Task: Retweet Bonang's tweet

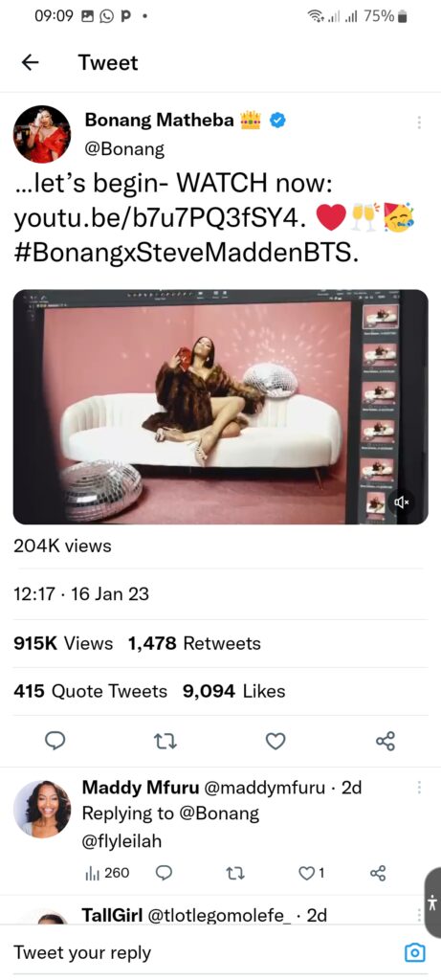Action: pos(165,742)
